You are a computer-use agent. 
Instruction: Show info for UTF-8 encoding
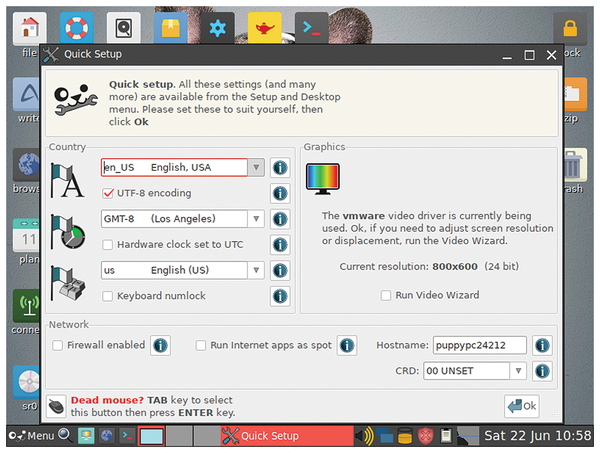pos(280,193)
